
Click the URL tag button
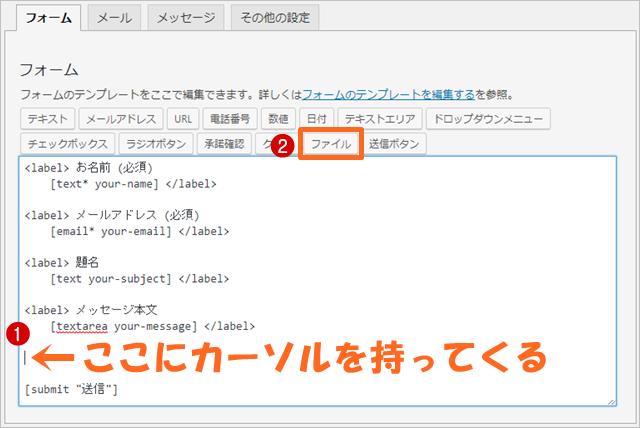click(x=181, y=119)
